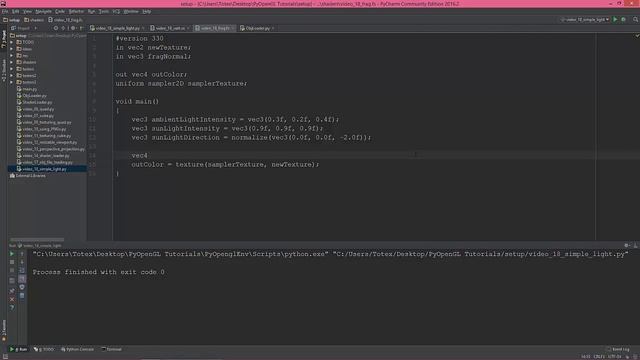Switch to ObjLoader.py editor tab
This screenshot has width=640, height=360.
[x=257, y=28]
